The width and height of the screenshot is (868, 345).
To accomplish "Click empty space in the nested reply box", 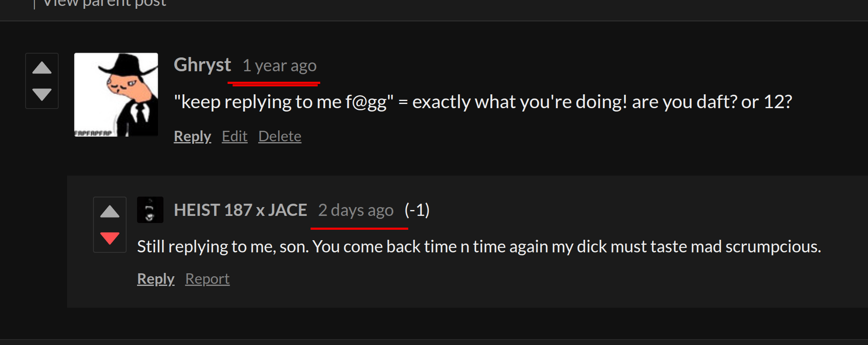I will [x=545, y=285].
